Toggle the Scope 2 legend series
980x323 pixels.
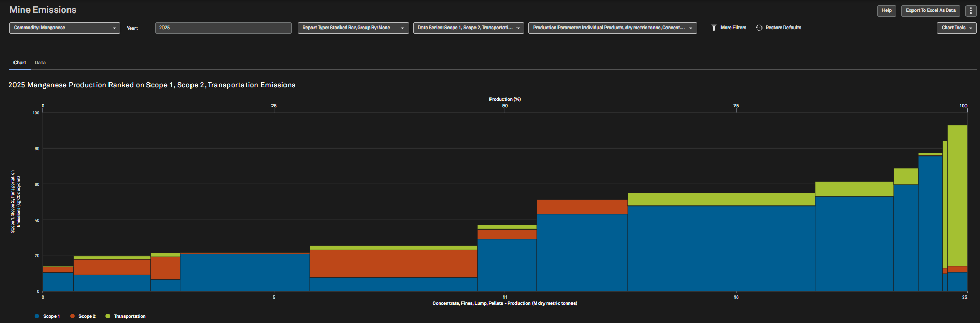tap(83, 316)
